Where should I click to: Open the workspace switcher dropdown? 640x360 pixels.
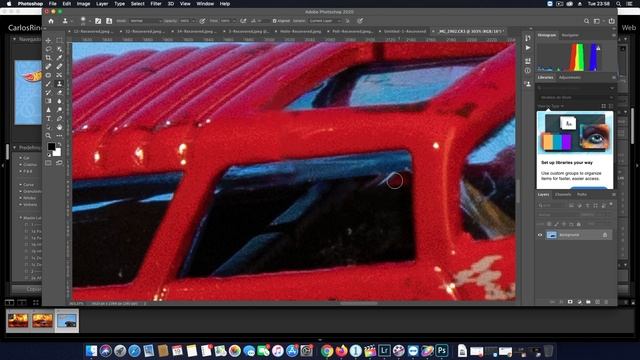[x=598, y=21]
